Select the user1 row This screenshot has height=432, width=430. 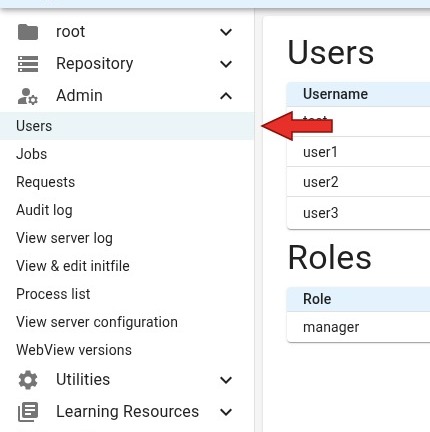tap(358, 152)
